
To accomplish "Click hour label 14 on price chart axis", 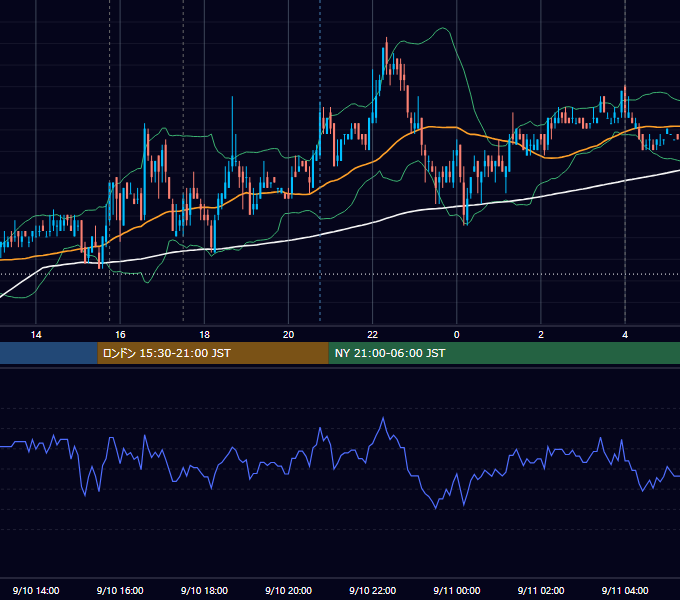I will (x=36, y=335).
